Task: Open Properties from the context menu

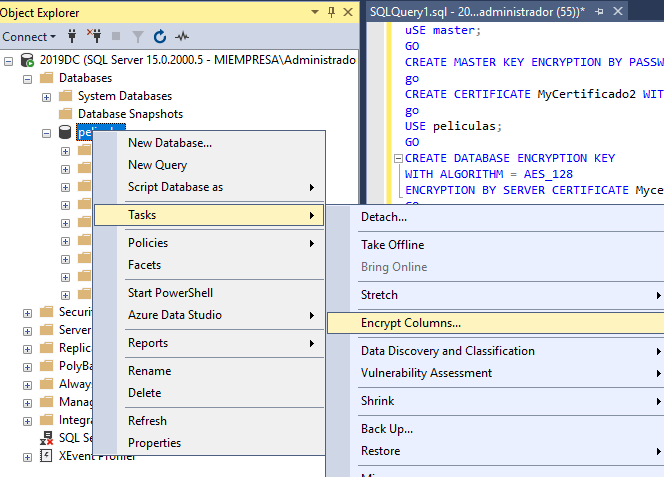Action: coord(154,443)
